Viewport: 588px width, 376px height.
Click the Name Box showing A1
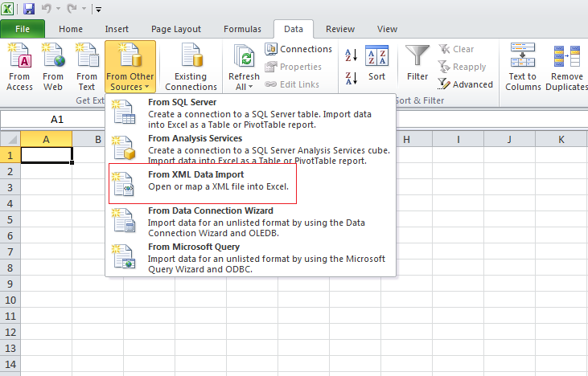click(56, 119)
